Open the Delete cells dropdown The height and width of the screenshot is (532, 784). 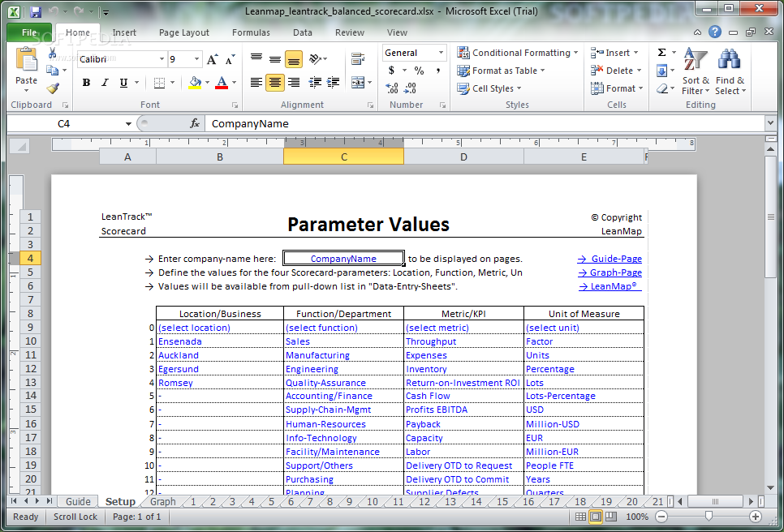pyautogui.click(x=615, y=71)
